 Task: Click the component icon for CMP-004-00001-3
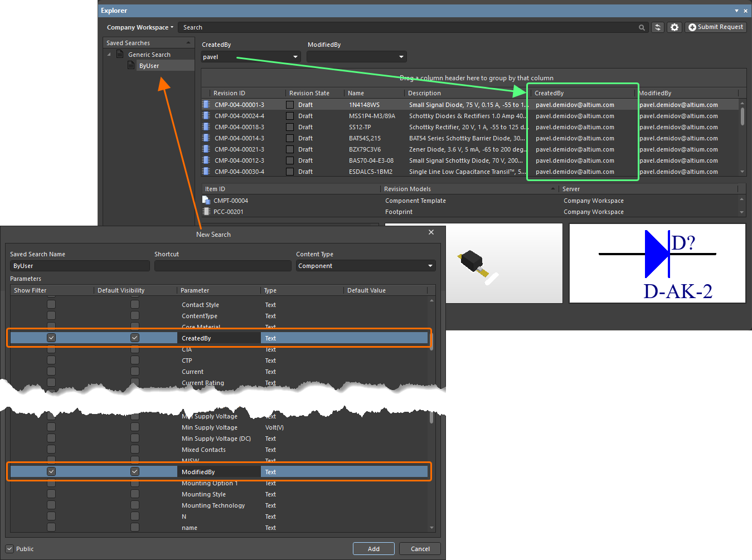point(206,105)
